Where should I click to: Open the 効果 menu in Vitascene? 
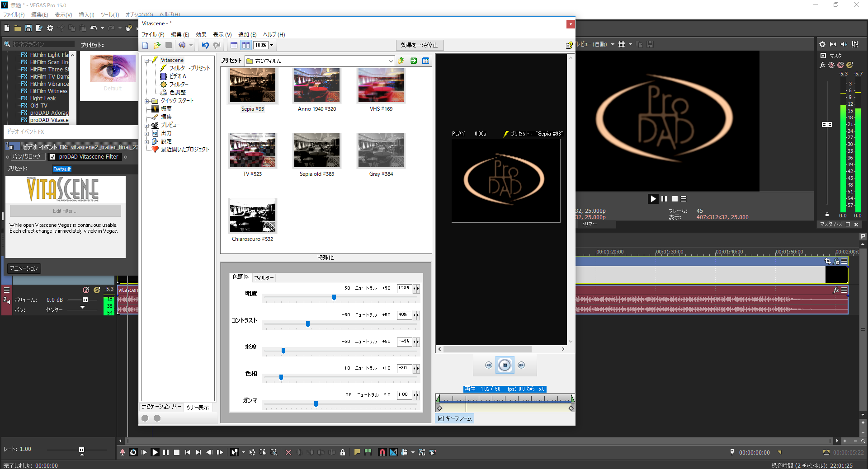click(201, 35)
